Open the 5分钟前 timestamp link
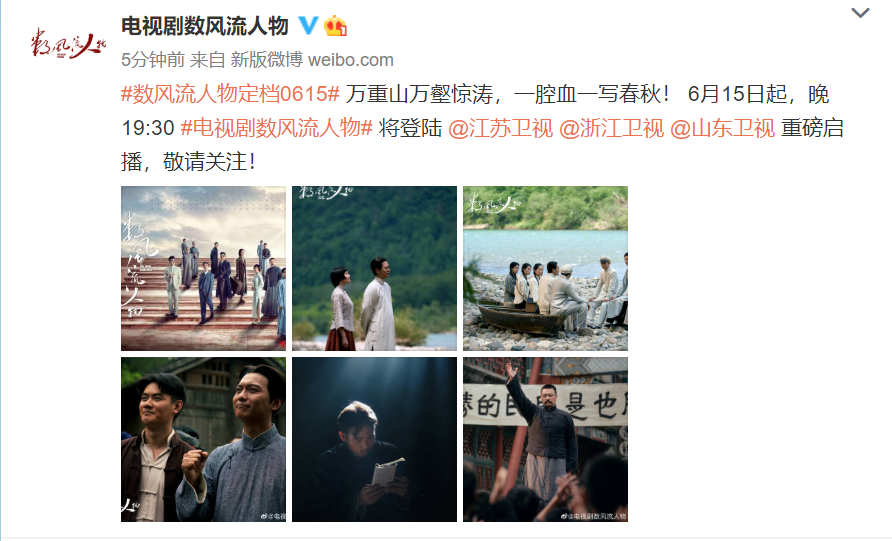This screenshot has width=892, height=541. click(x=153, y=60)
